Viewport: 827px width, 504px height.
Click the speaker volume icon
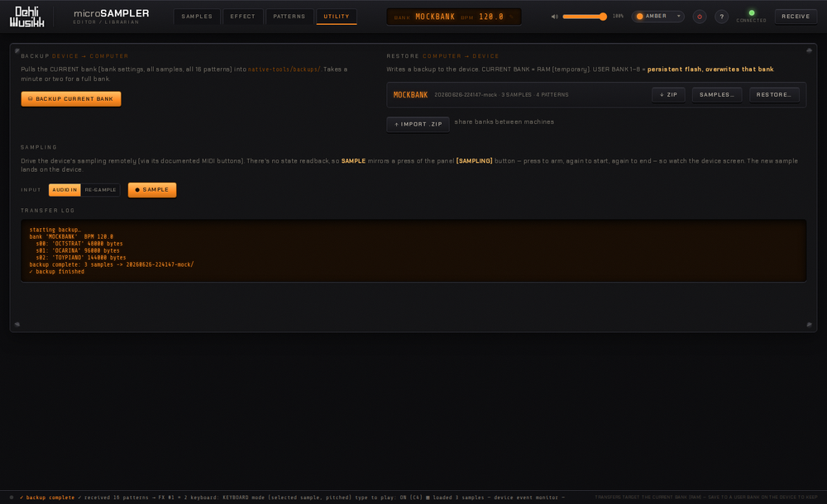pos(554,17)
